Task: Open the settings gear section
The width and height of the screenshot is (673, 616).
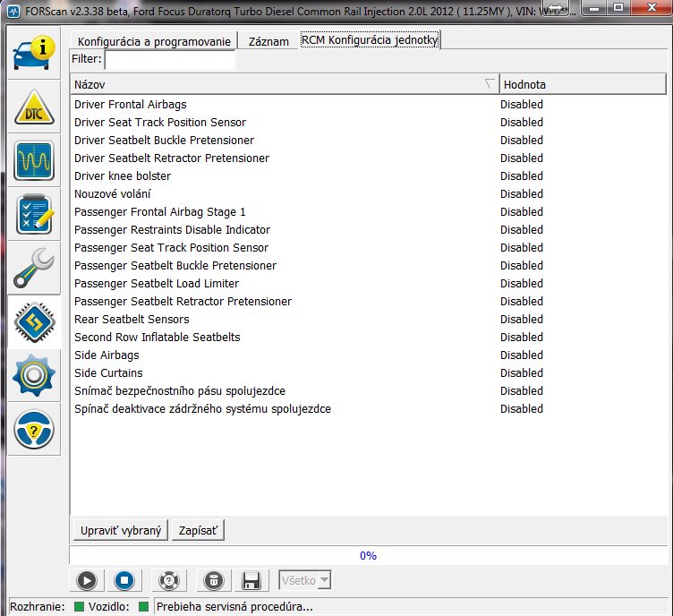Action: click(x=34, y=375)
